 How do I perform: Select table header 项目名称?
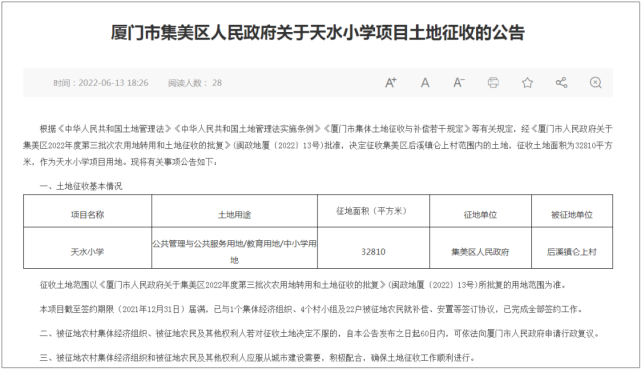coord(87,215)
